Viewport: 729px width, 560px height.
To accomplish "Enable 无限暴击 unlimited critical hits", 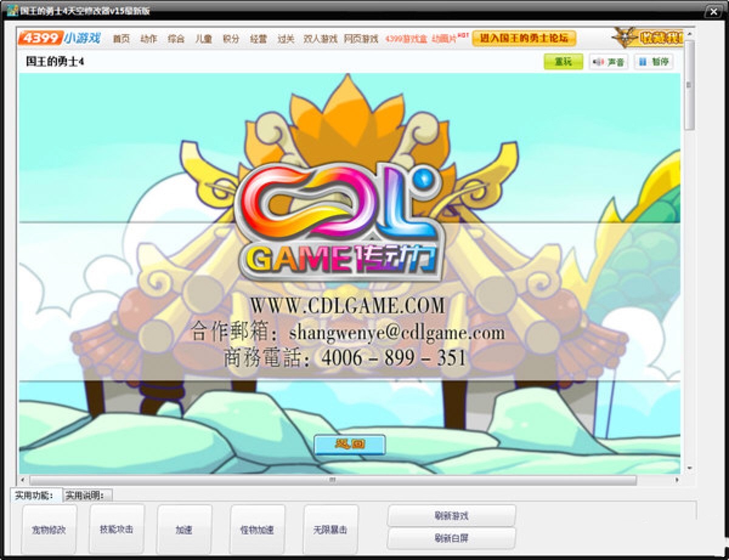I will click(330, 528).
